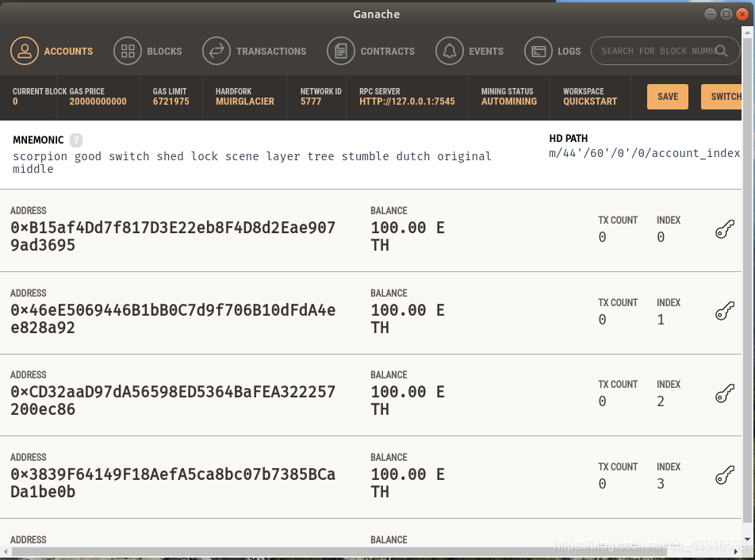
Task: Select address 0x3839F64149F18AefA5ca8bc07b7385BCaDa1be0b
Action: click(173, 483)
